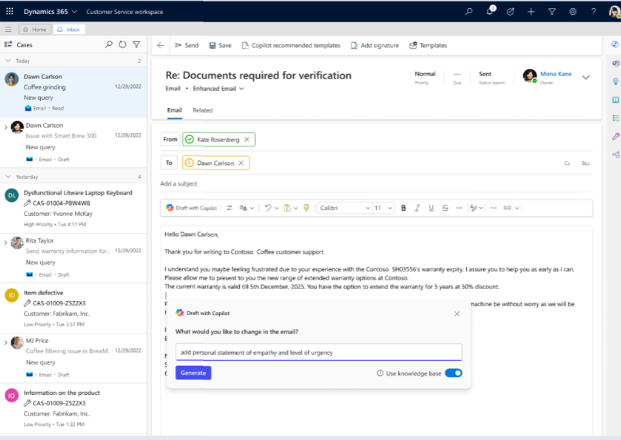
Task: Click Underline formatting
Action: coord(431,208)
